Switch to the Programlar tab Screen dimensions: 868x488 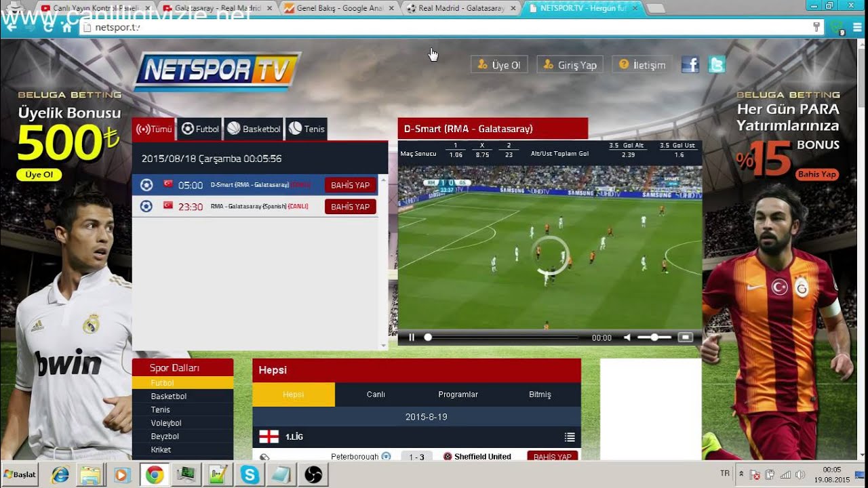click(x=458, y=394)
